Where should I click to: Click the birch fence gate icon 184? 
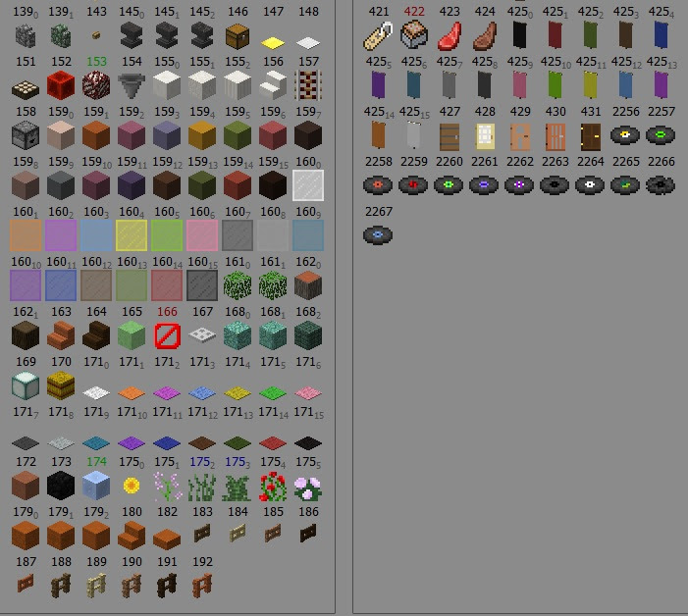tap(238, 534)
